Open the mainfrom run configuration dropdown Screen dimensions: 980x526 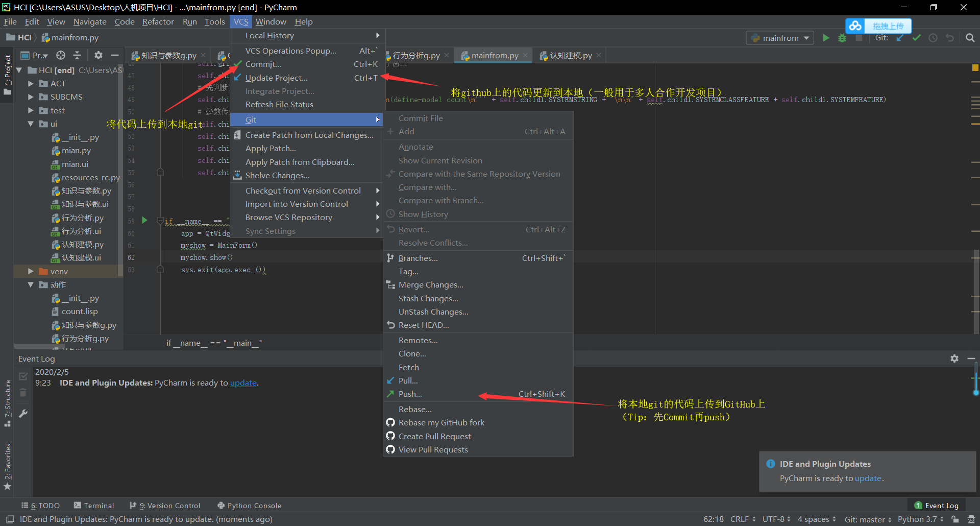click(x=780, y=38)
